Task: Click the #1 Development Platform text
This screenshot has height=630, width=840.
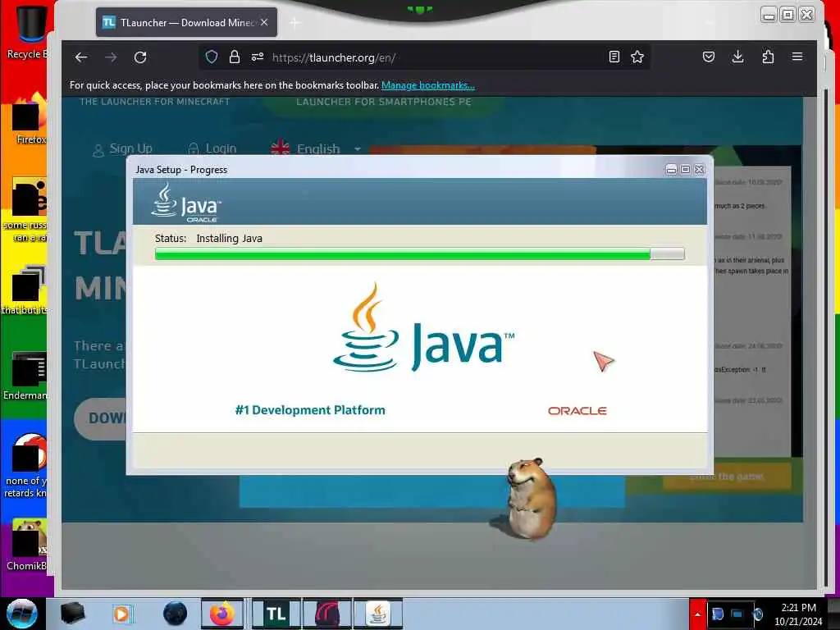Action: coord(310,410)
